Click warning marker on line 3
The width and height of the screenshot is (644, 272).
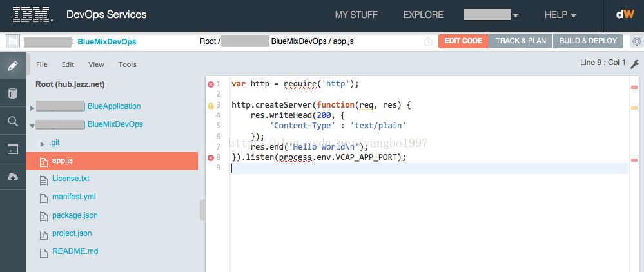click(211, 106)
